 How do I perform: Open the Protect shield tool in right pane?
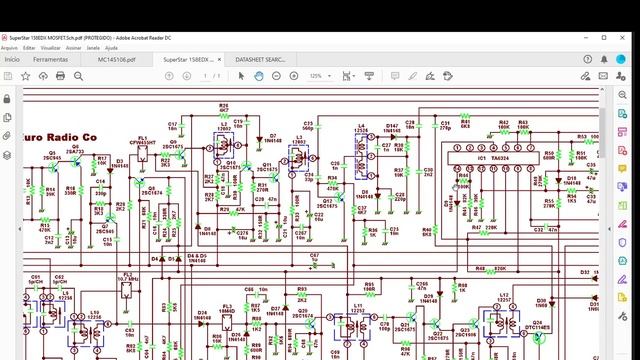pos(622,242)
